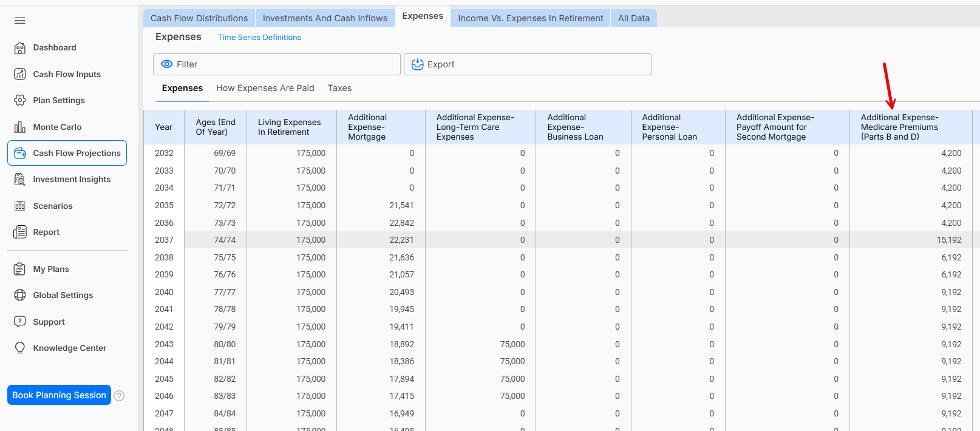Click the Dashboard home icon
Image resolution: width=980 pixels, height=431 pixels.
tap(20, 48)
